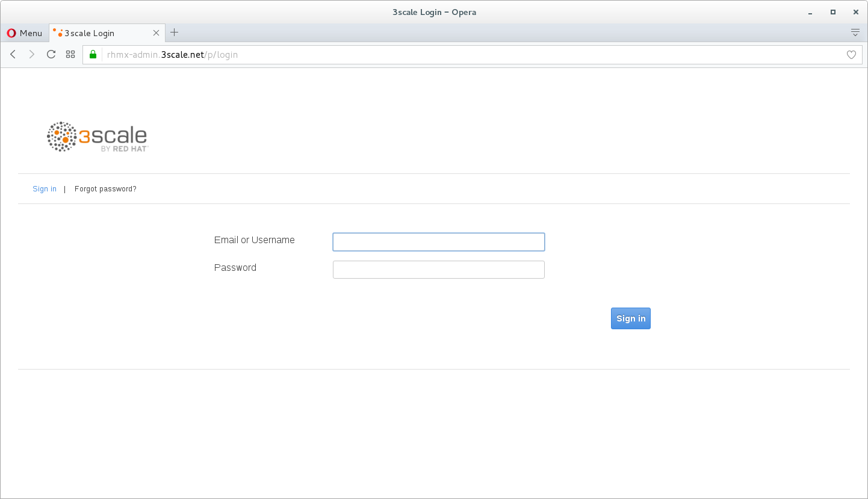Minimize the Opera window
Image resolution: width=868 pixels, height=499 pixels.
[x=811, y=12]
